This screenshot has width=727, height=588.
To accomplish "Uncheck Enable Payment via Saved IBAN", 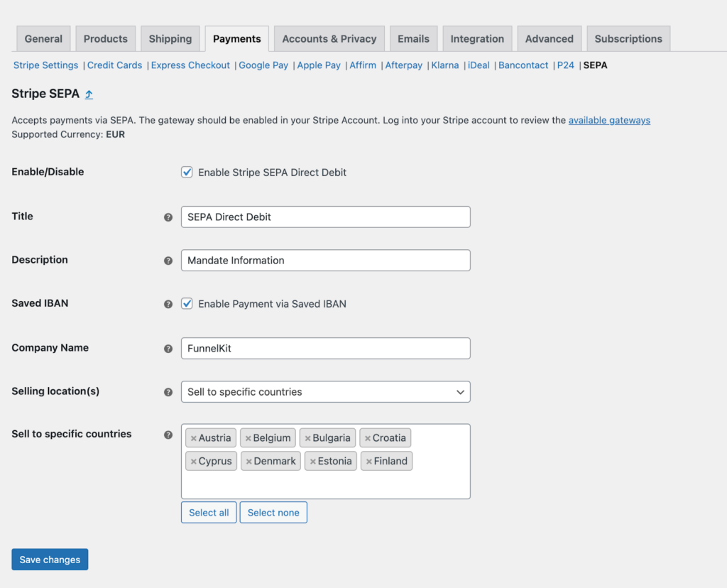I will (187, 303).
